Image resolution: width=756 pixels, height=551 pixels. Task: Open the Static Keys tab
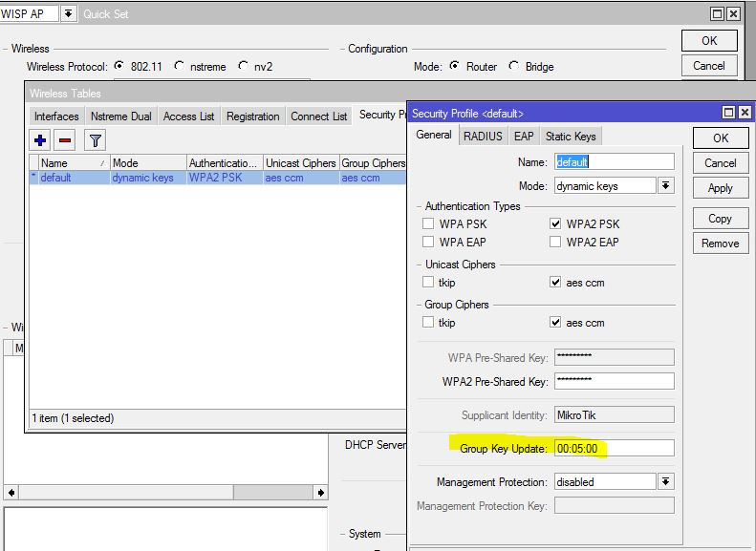coord(571,137)
